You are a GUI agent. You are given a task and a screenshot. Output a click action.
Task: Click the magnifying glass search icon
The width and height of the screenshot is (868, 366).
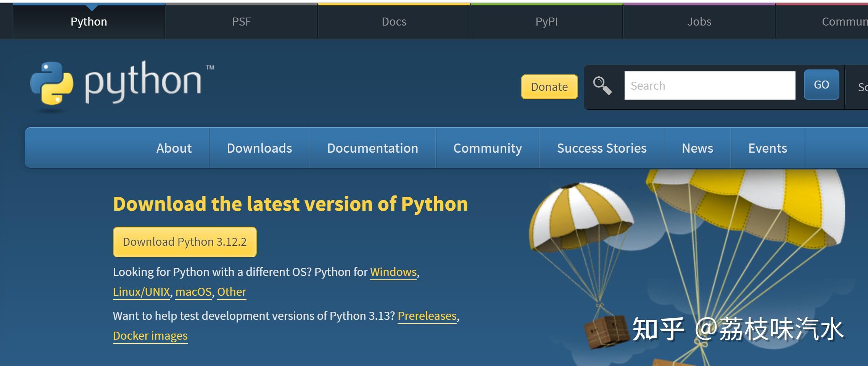pos(602,85)
